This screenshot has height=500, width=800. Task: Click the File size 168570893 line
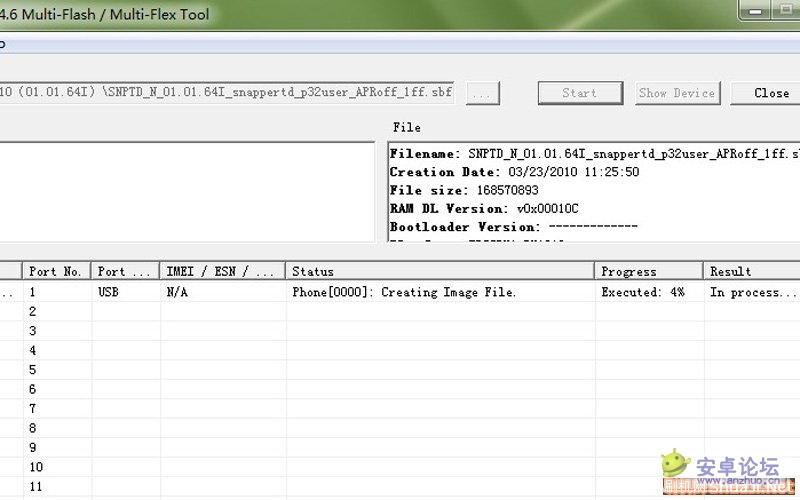point(464,190)
